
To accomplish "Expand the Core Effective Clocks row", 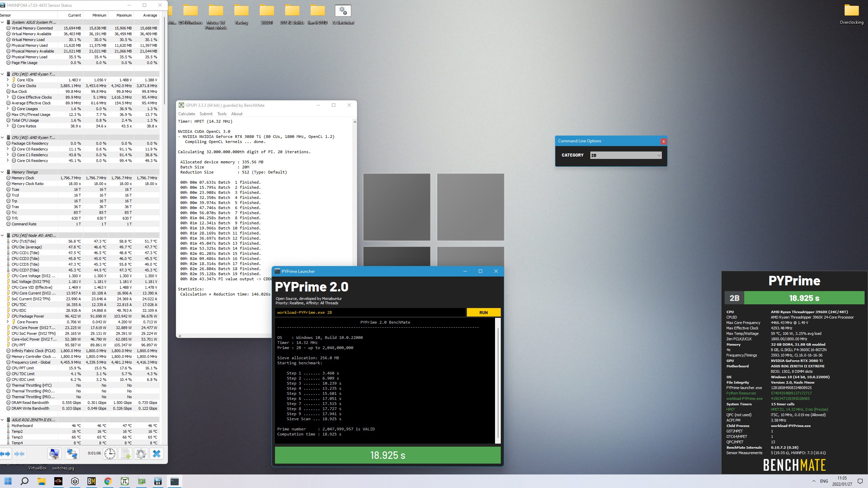I will (7, 97).
